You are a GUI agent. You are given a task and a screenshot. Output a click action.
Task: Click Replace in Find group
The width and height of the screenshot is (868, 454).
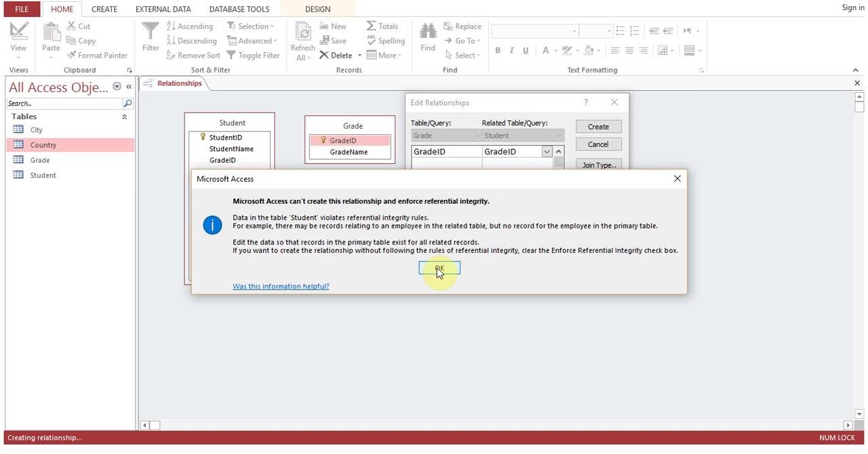coord(462,26)
